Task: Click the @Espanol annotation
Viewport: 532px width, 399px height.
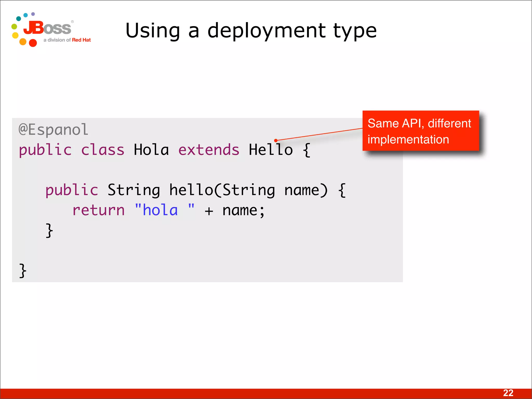Action: click(x=54, y=130)
